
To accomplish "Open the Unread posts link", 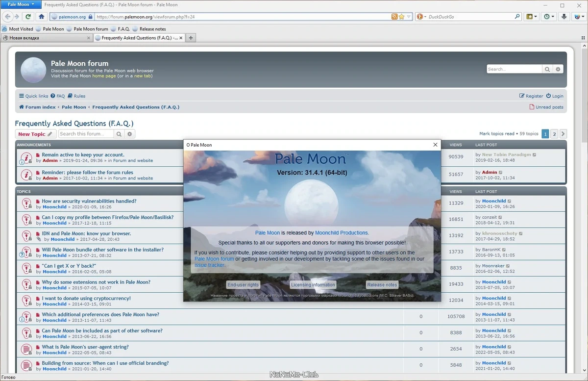I will 546,107.
